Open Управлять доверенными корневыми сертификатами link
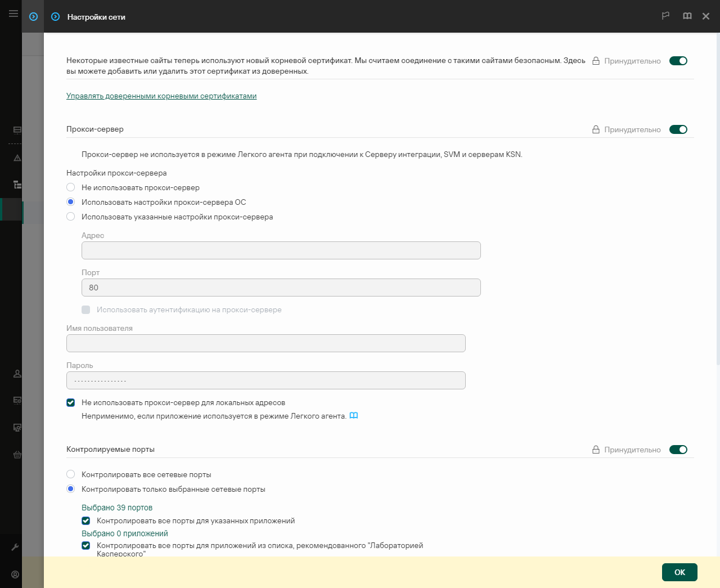The image size is (720, 588). [x=161, y=96]
